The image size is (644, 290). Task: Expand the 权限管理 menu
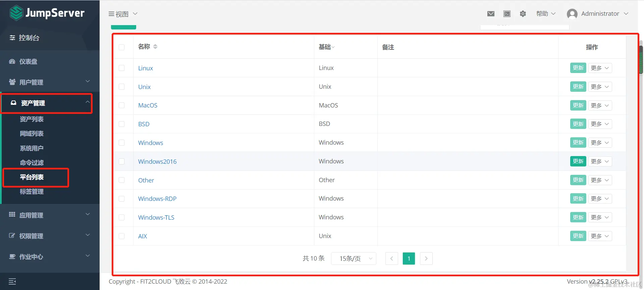click(x=50, y=235)
